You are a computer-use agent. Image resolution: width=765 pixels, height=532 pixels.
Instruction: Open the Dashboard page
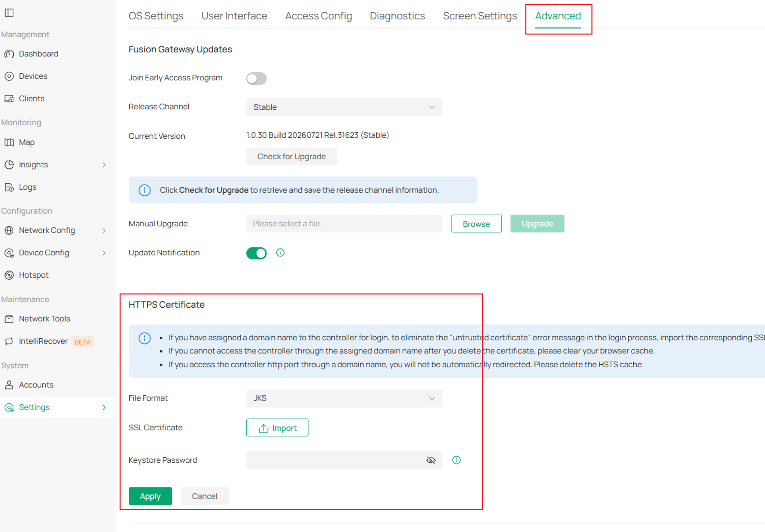[38, 54]
